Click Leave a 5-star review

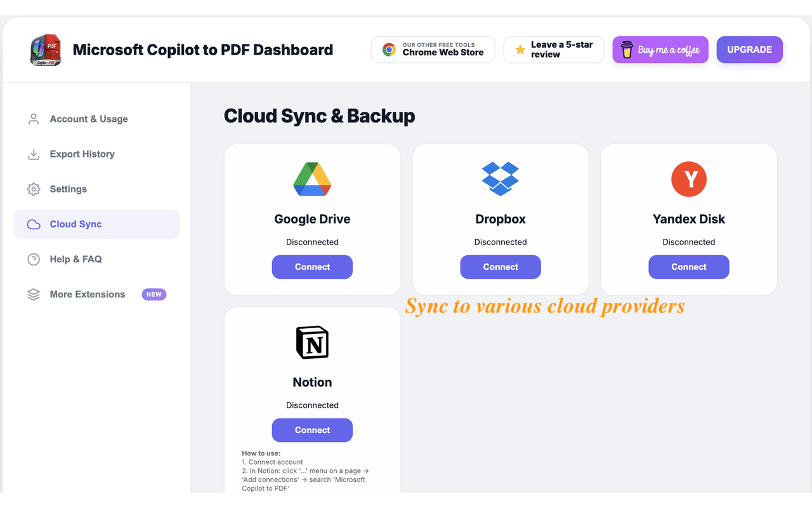click(x=554, y=50)
